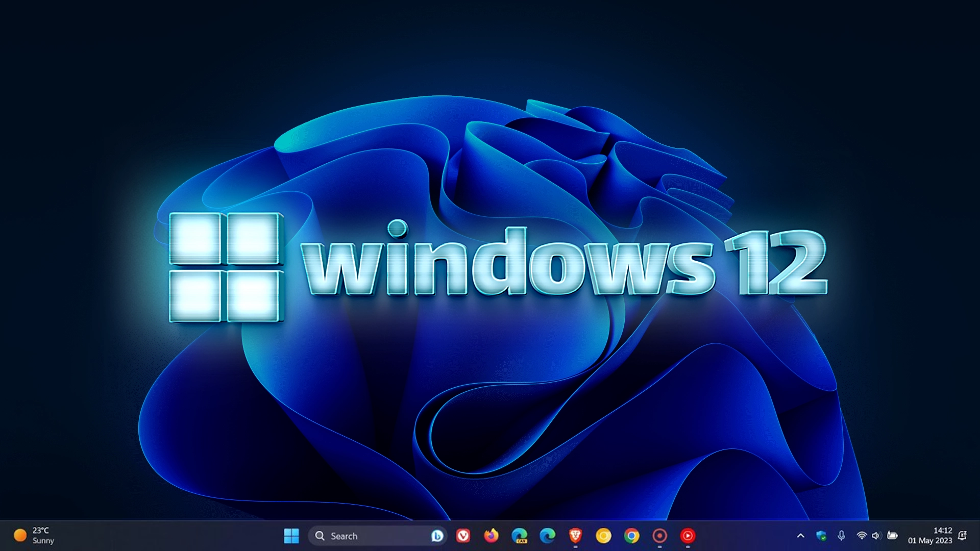The width and height of the screenshot is (980, 551).
Task: Click the speaker volume icon
Action: pyautogui.click(x=876, y=536)
